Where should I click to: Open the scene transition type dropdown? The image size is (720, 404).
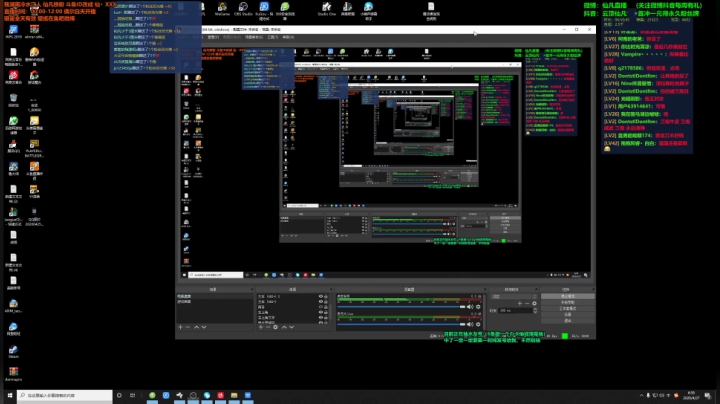pyautogui.click(x=514, y=297)
